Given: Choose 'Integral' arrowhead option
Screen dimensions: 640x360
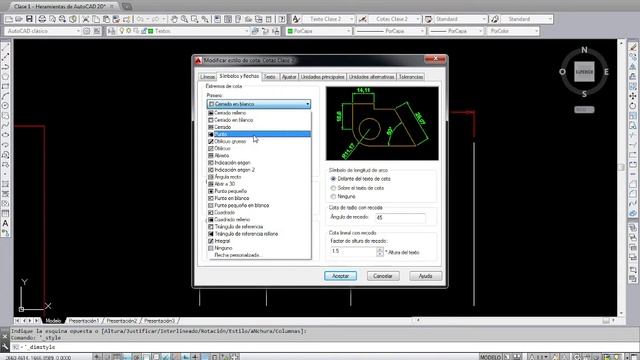Looking at the screenshot, I should point(259,241).
